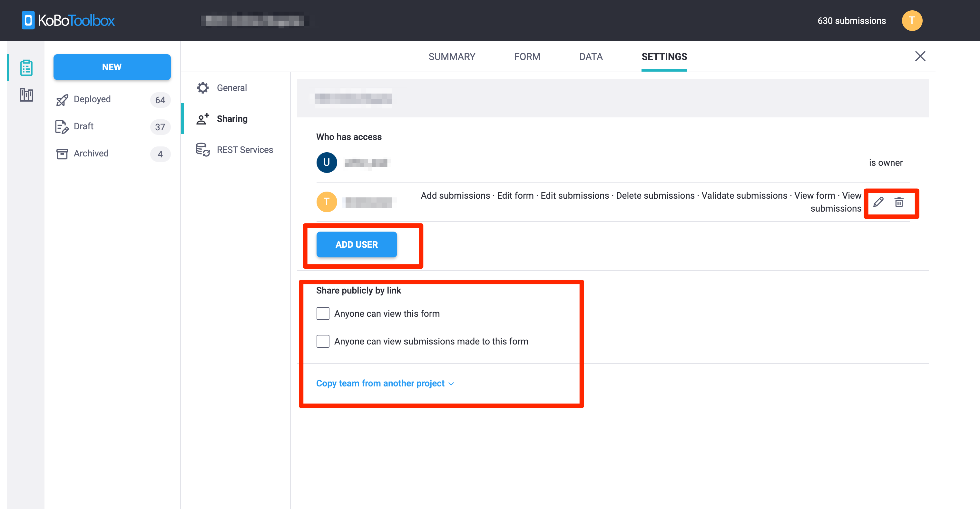Screen dimensions: 980x509
Task: Toggle public link sharing for the form
Action: click(323, 313)
